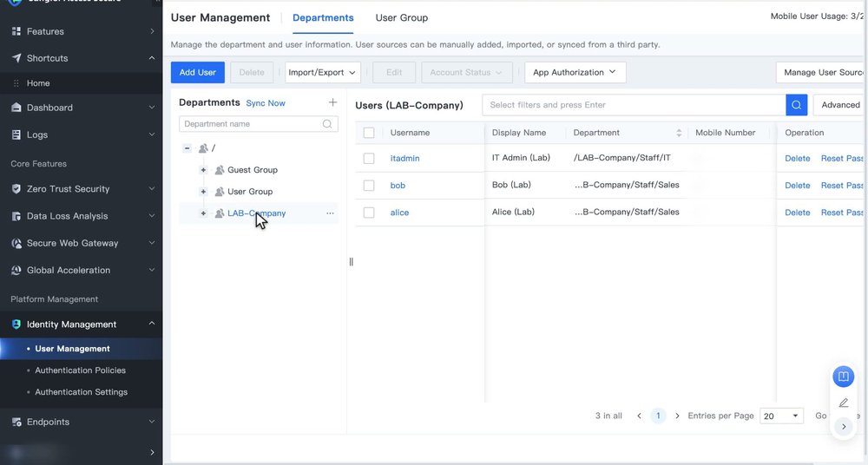Switch to the User Group tab
868x465 pixels.
pyautogui.click(x=401, y=17)
